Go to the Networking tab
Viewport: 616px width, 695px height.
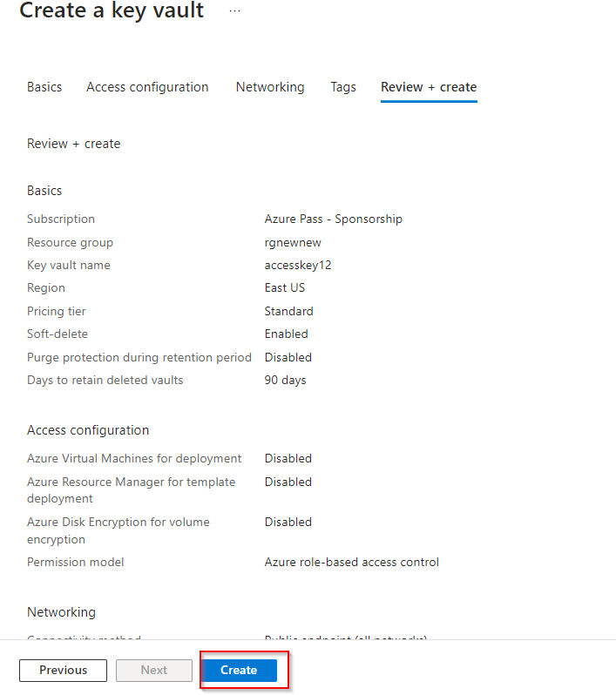pos(270,87)
